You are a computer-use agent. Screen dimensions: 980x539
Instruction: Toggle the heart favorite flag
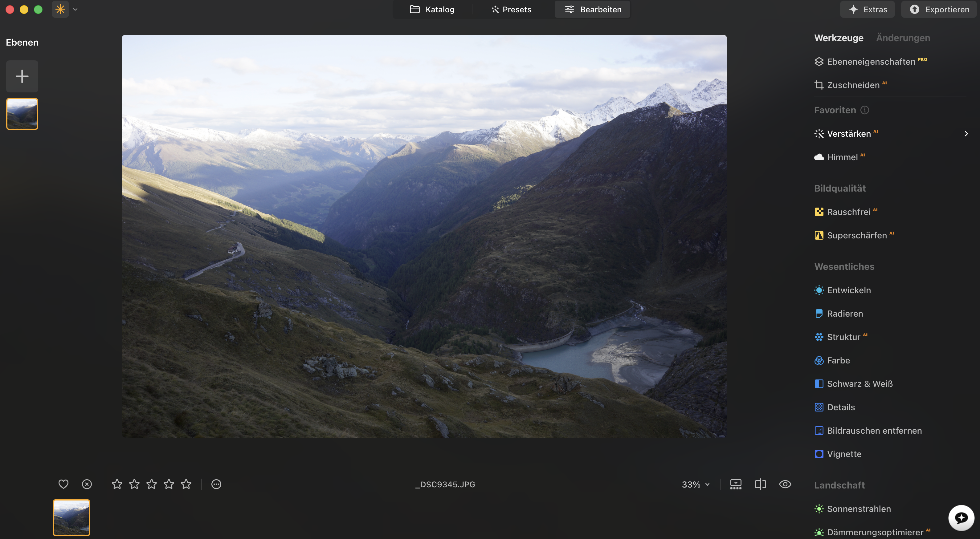click(x=63, y=484)
